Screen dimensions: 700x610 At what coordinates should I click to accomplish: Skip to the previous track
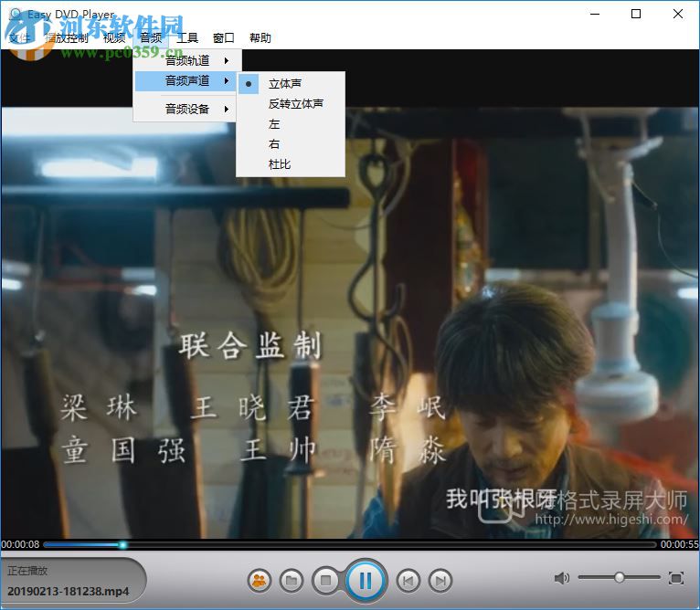408,581
